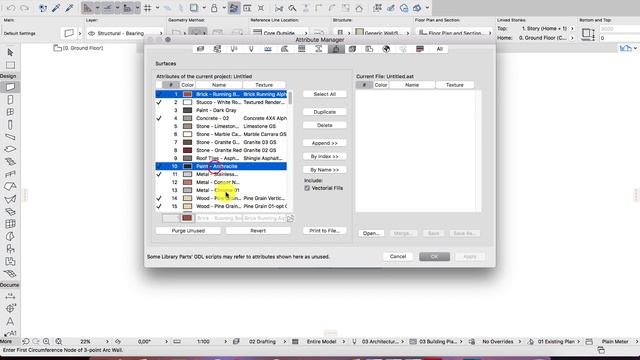Toggle the Vectorial Fills checkbox
The image size is (640, 360).
[x=307, y=188]
